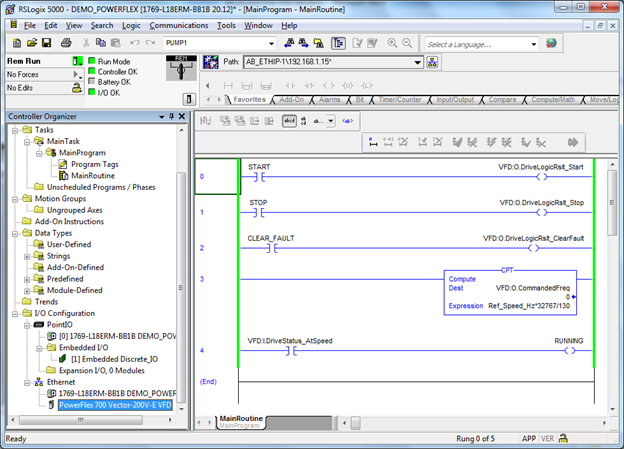Select Add-On Instructions folder
The height and width of the screenshot is (449, 624).
point(69,221)
